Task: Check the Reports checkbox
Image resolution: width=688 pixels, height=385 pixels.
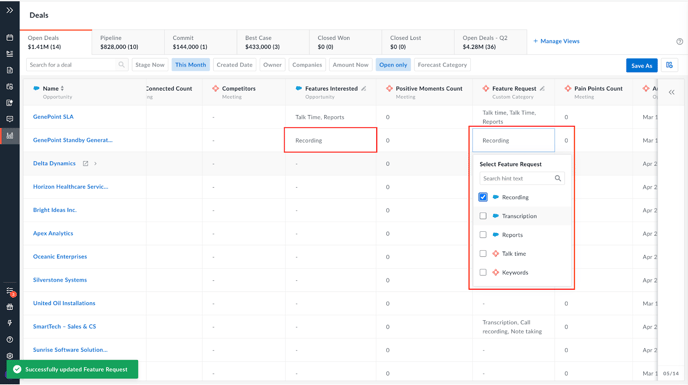Action: [483, 235]
